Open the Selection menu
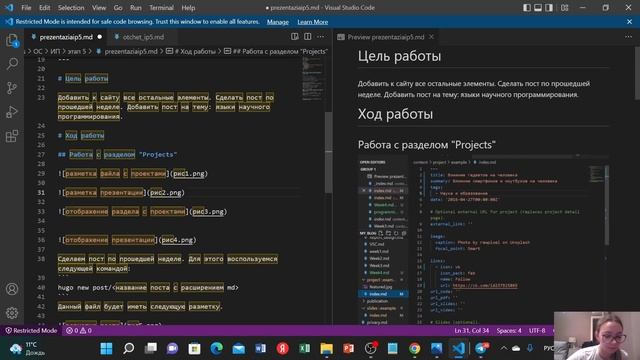Image resolution: width=640 pixels, height=360 pixels. point(71,8)
